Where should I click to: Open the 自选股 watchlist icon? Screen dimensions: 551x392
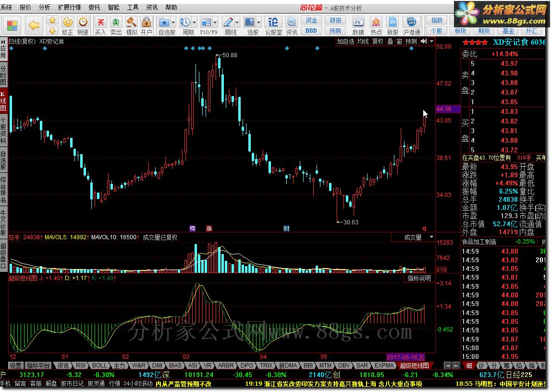pos(164,23)
